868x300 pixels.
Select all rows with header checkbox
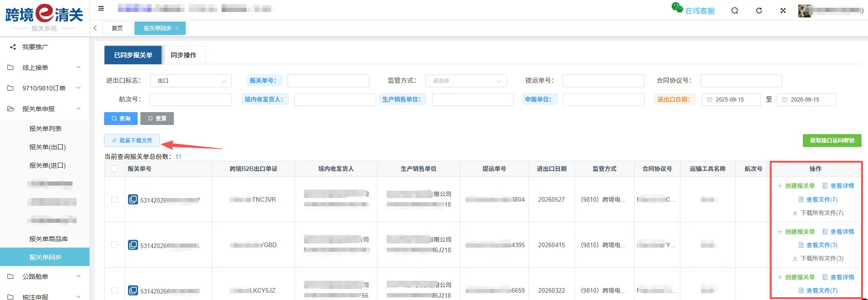tap(115, 169)
